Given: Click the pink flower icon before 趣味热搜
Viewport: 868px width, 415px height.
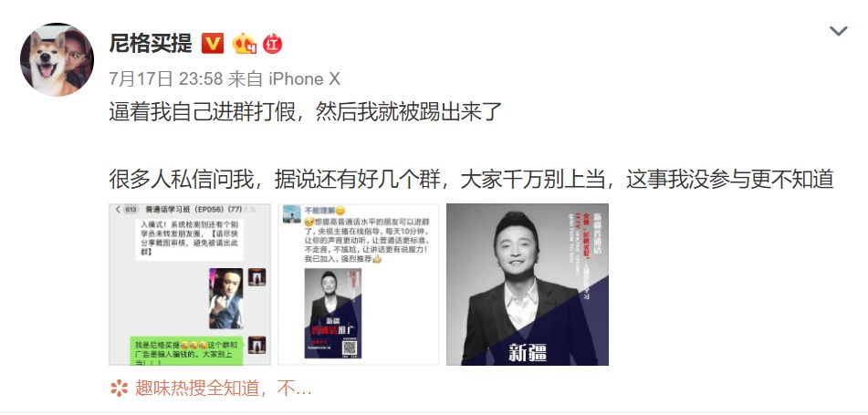Looking at the screenshot, I should click(119, 389).
